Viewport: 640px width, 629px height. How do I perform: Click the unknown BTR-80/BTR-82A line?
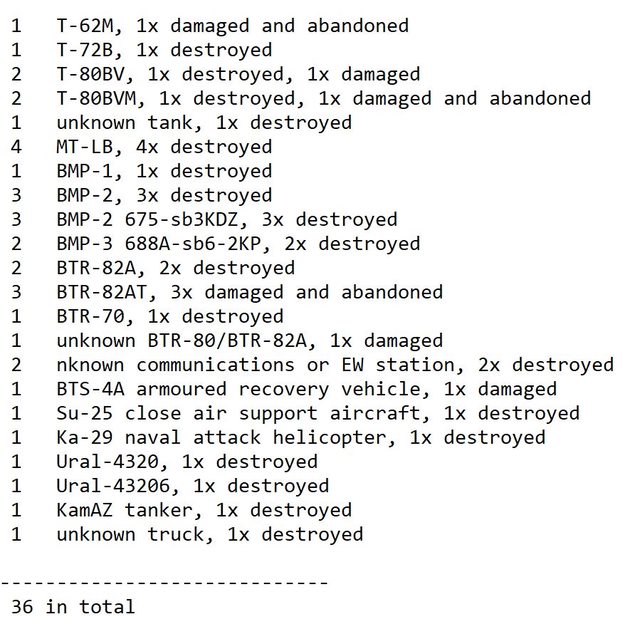click(x=249, y=341)
